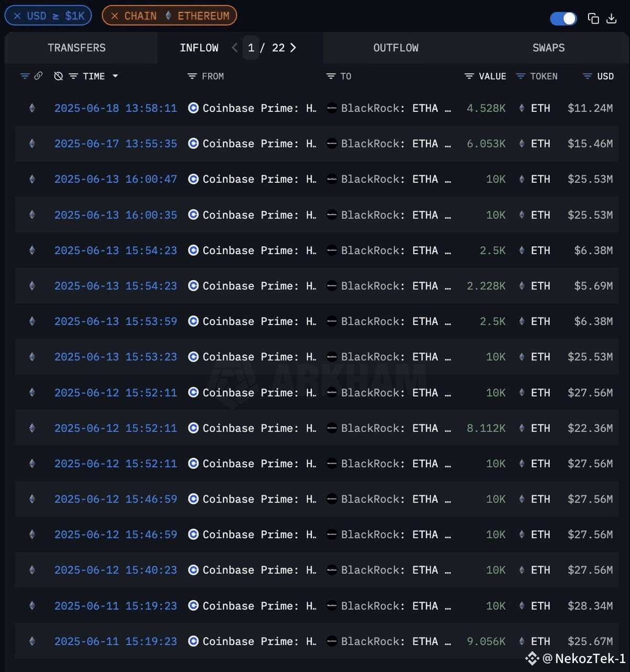Click ETH token in the $5.69M row
Viewport: 630px width, 672px height.
pos(535,286)
